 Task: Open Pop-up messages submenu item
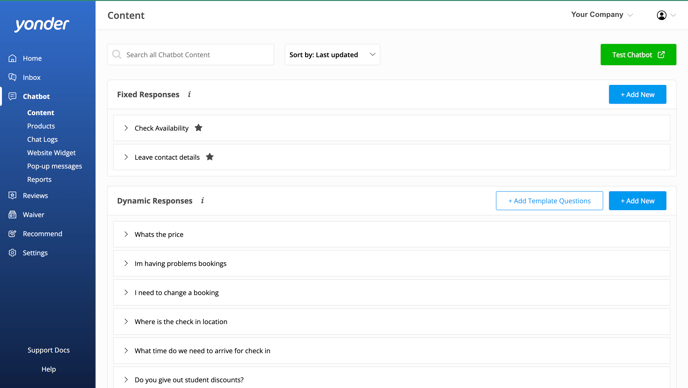pos(54,166)
